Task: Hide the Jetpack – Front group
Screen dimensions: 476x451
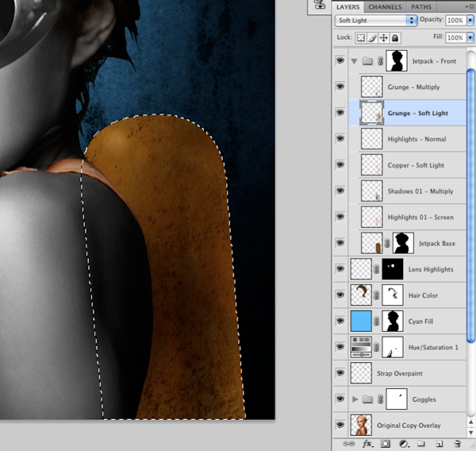Action: point(340,60)
